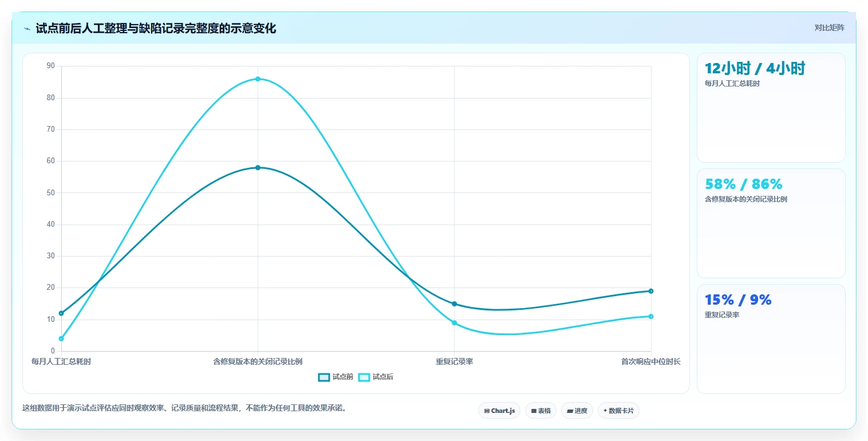Select the 进度 chip
Viewport: 868px width, 441px height.
point(577,411)
